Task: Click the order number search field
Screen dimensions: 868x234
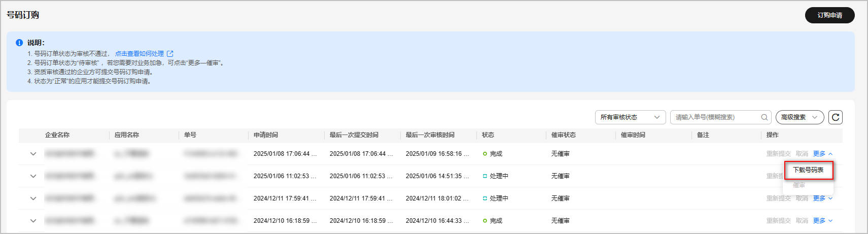Action: (715, 117)
